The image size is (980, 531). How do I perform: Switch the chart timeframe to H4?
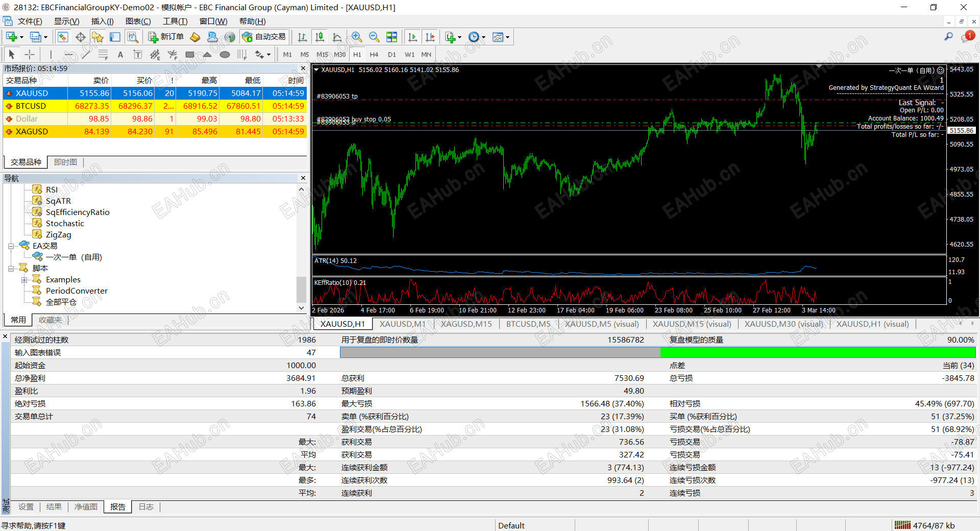[374, 55]
